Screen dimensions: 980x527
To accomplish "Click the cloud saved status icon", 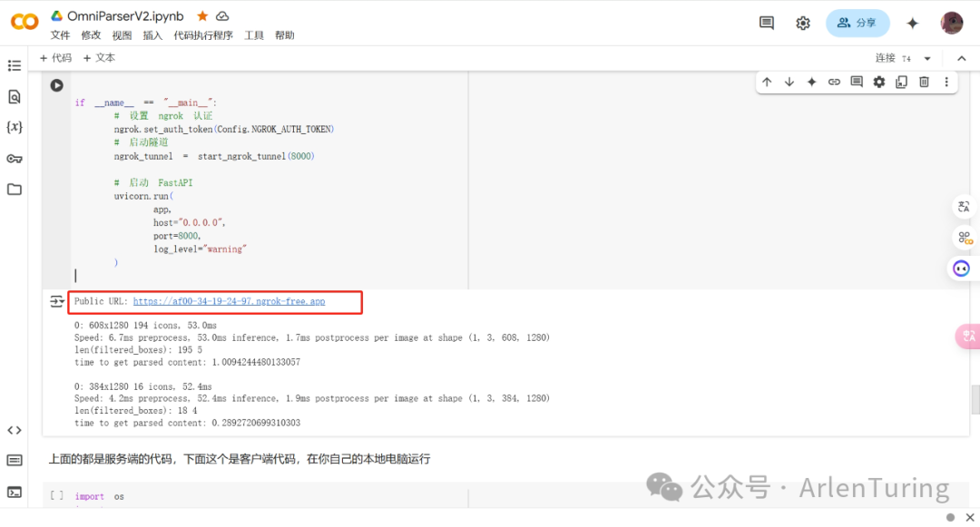I will 222,16.
